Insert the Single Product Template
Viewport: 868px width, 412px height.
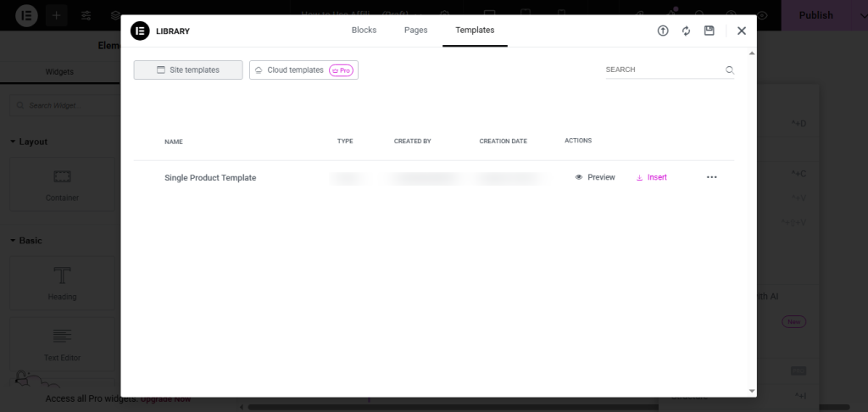coord(651,177)
